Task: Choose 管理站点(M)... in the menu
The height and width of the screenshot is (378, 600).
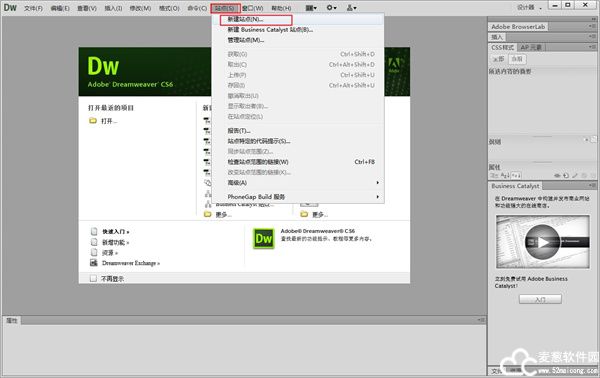Action: coord(246,40)
